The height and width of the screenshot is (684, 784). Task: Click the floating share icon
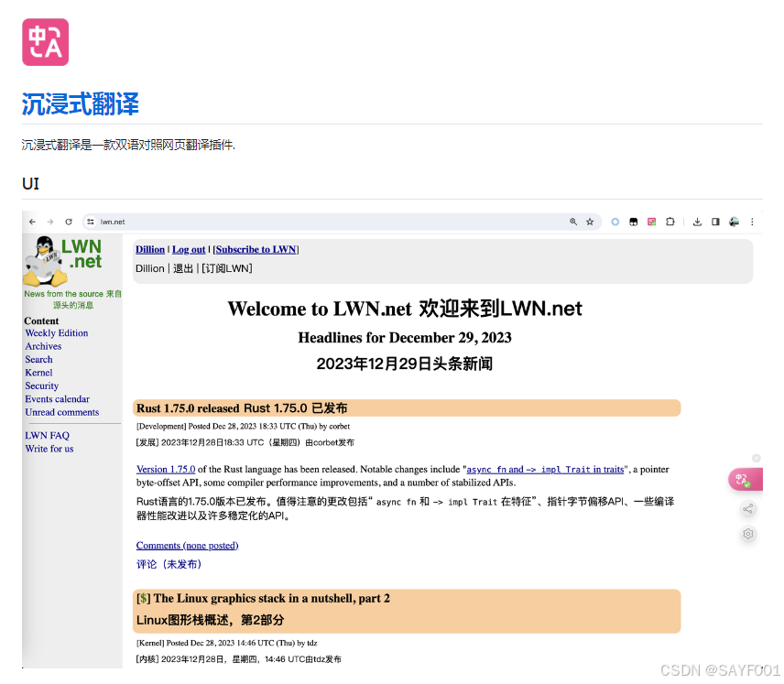point(748,509)
